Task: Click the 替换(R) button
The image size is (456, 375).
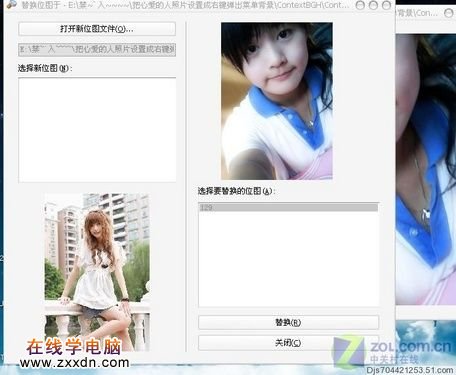Action: coord(288,322)
